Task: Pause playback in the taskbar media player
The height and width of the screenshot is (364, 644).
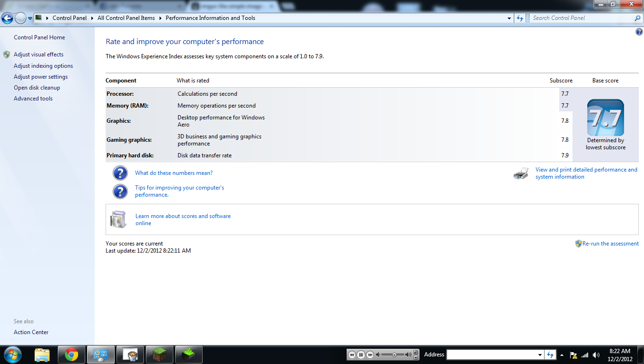Action: point(361,355)
